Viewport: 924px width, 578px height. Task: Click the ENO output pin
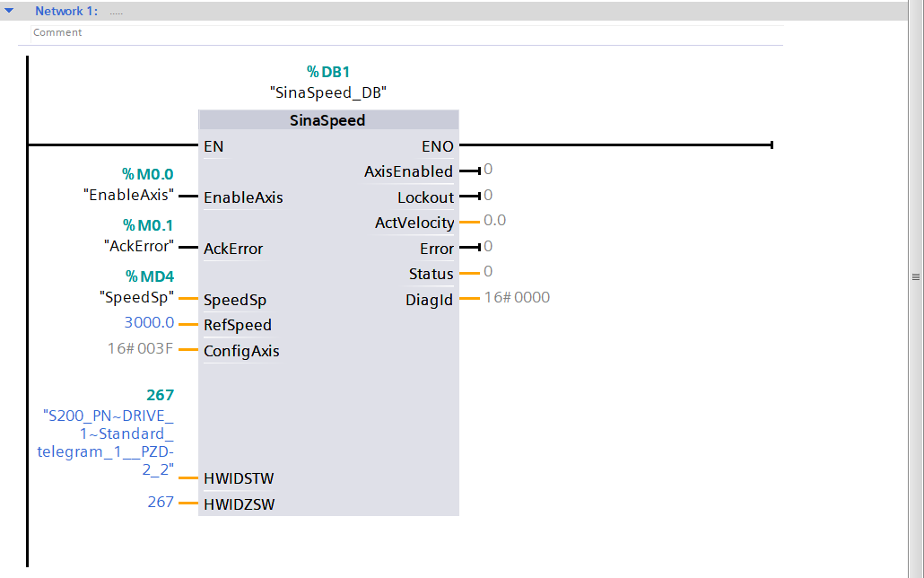(437, 146)
